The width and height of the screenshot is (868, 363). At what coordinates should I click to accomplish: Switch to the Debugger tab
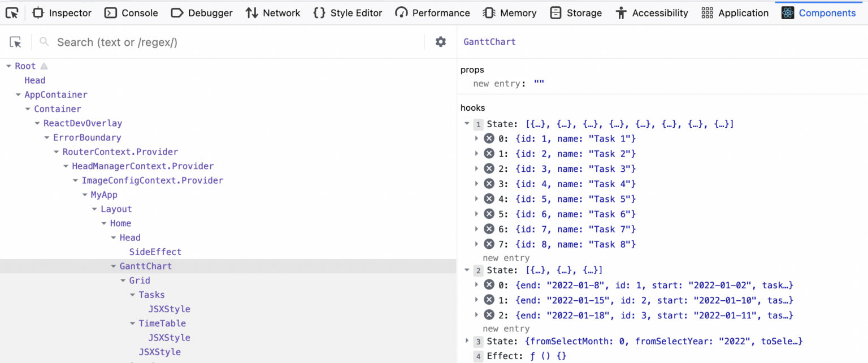(x=202, y=12)
